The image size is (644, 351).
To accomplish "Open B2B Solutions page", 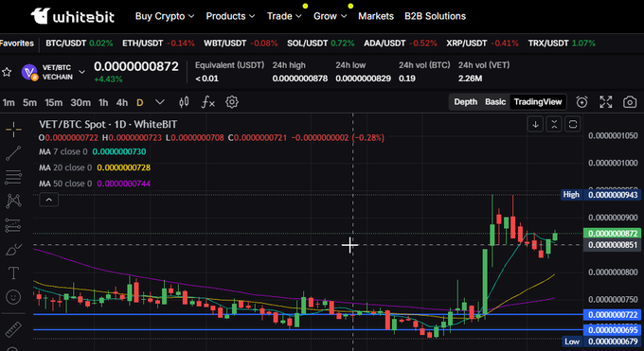I will [435, 16].
